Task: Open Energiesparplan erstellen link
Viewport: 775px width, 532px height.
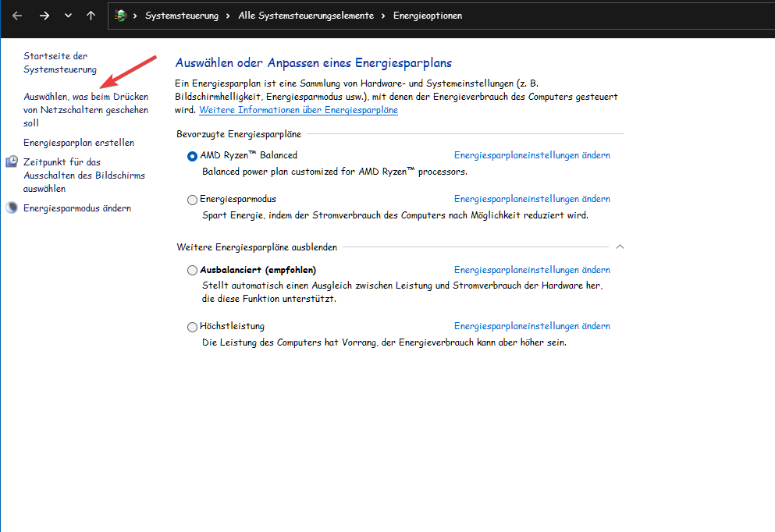Action: [79, 143]
